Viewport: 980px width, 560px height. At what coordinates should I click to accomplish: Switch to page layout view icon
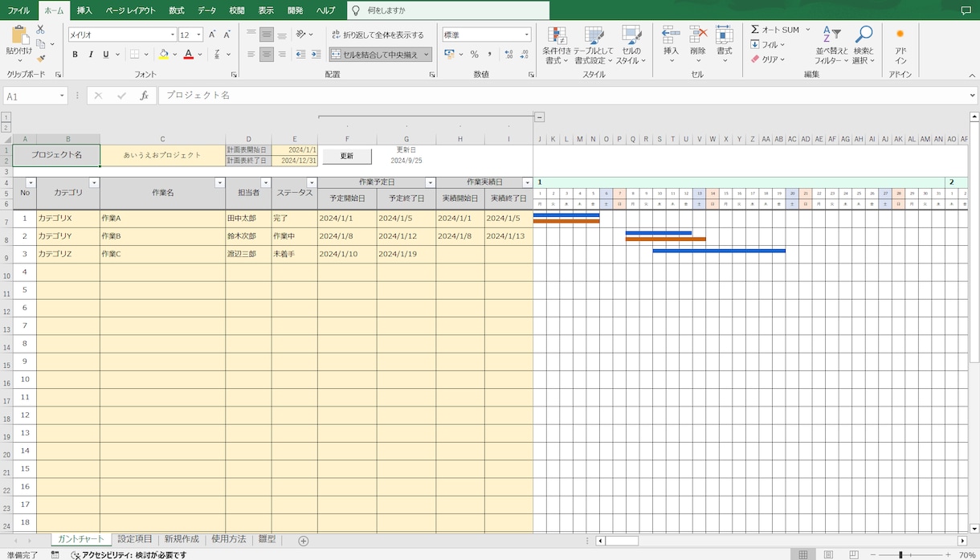[828, 554]
